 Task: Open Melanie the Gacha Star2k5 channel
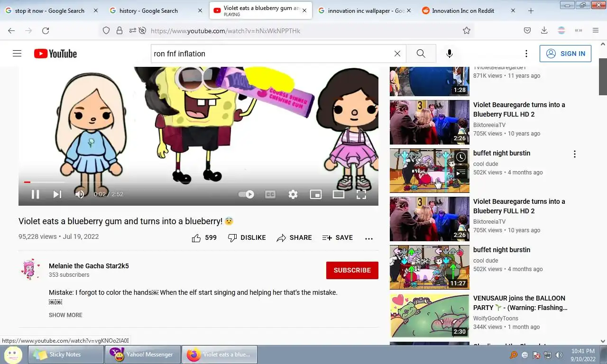click(x=89, y=266)
